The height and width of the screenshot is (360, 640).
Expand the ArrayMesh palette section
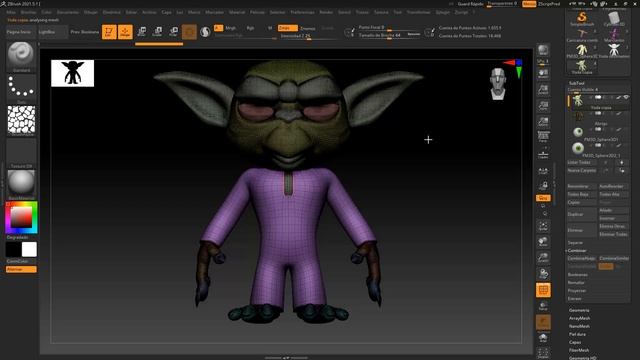(579, 318)
